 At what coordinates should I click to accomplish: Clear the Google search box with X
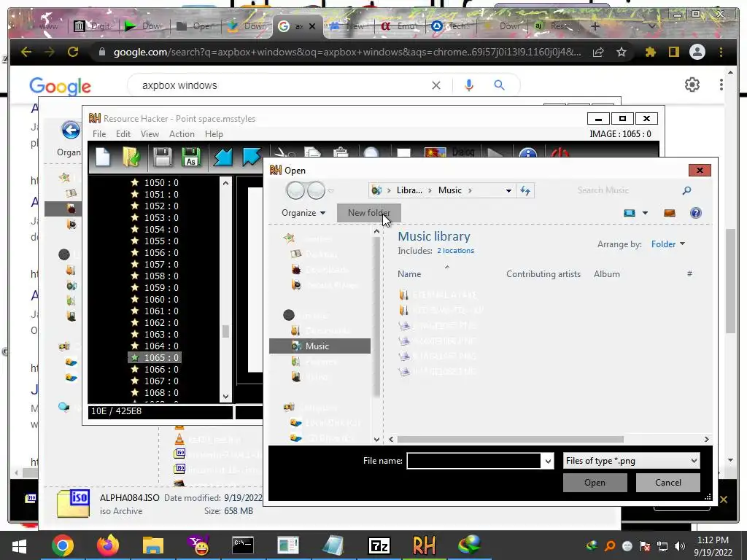pos(436,85)
